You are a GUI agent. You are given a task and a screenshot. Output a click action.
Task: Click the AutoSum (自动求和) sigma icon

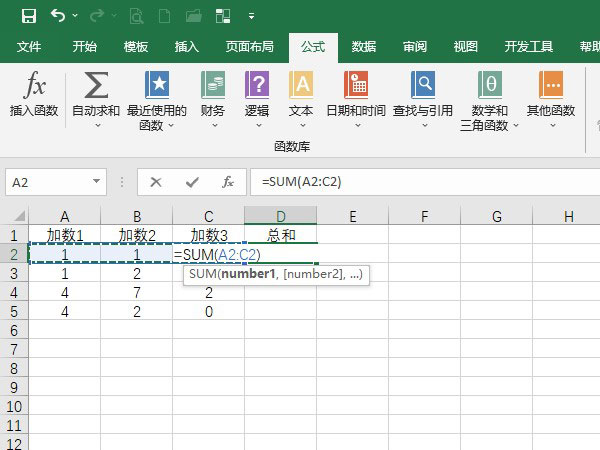click(96, 86)
